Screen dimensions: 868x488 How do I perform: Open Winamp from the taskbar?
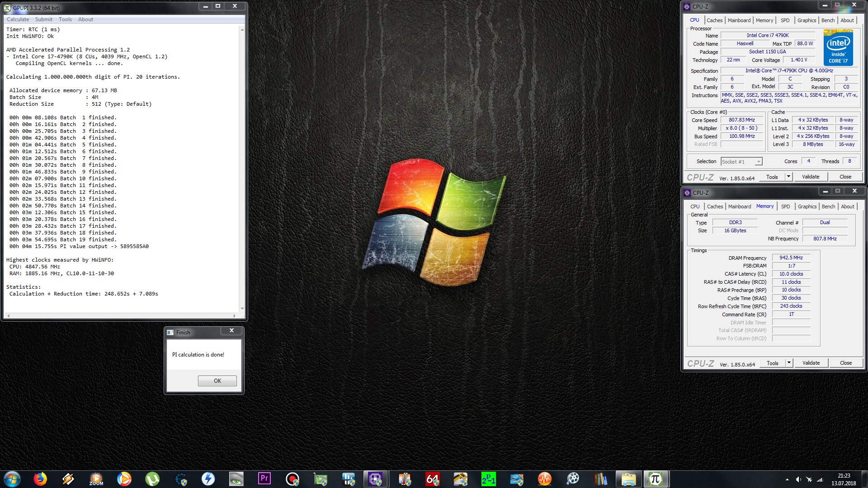tap(68, 479)
